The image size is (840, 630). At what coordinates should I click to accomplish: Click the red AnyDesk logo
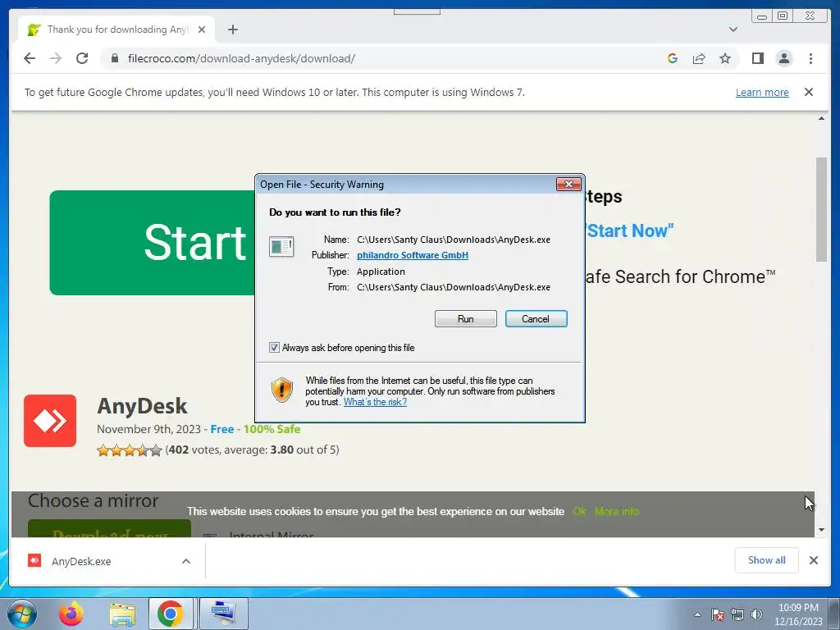[x=50, y=421]
